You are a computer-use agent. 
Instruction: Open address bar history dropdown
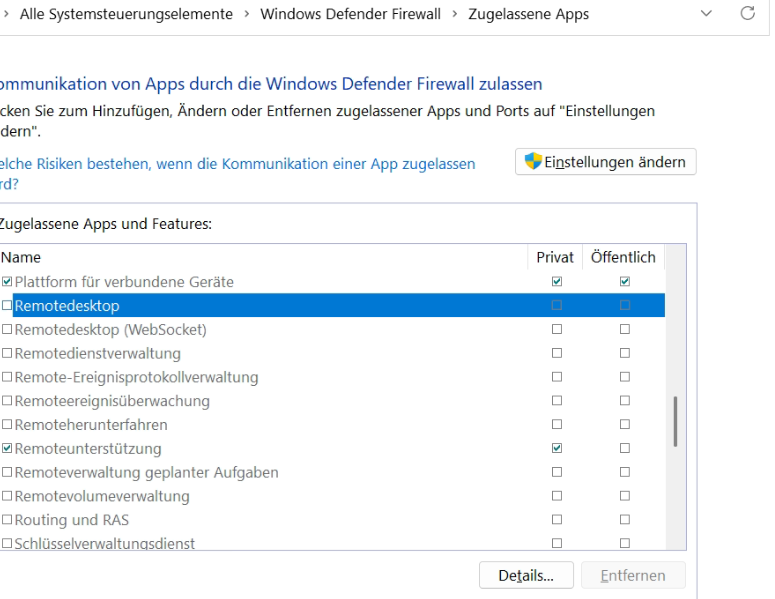pos(706,13)
